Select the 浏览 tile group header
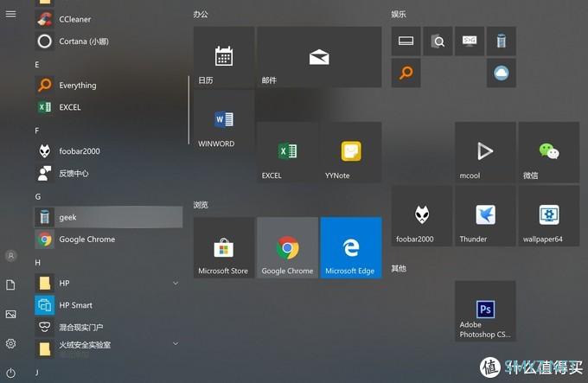The height and width of the screenshot is (383, 588). click(201, 205)
